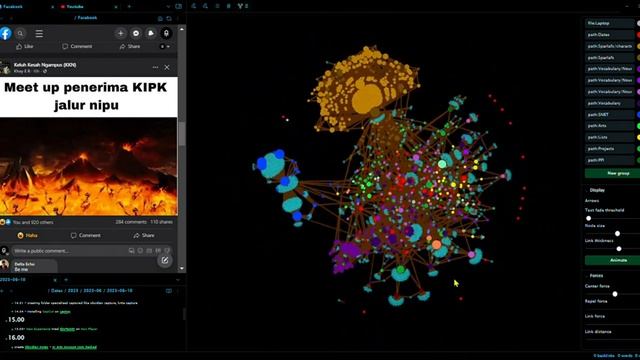Image resolution: width=640 pixels, height=360 pixels.
Task: Toggle sidebar layout icon near tab bar
Action: [178, 7]
